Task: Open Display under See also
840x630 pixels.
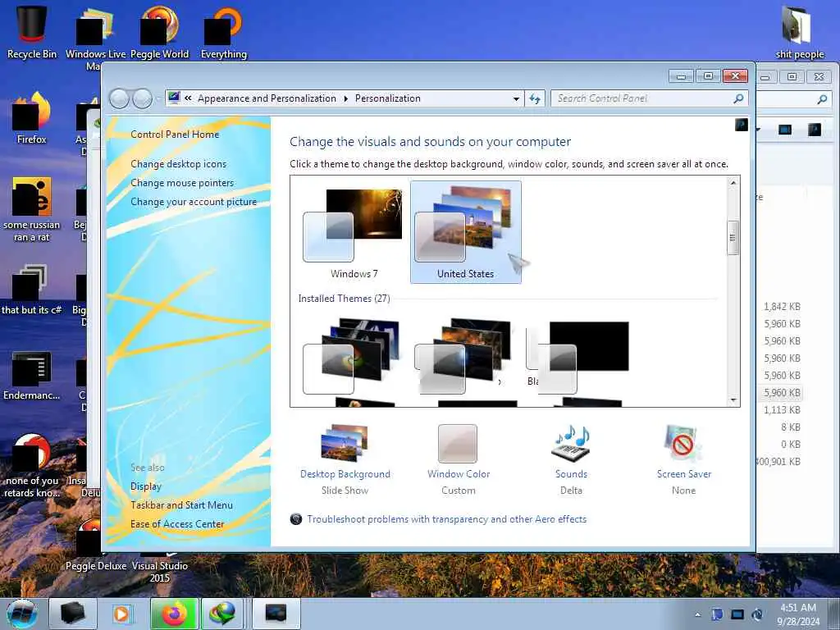Action: click(x=146, y=486)
